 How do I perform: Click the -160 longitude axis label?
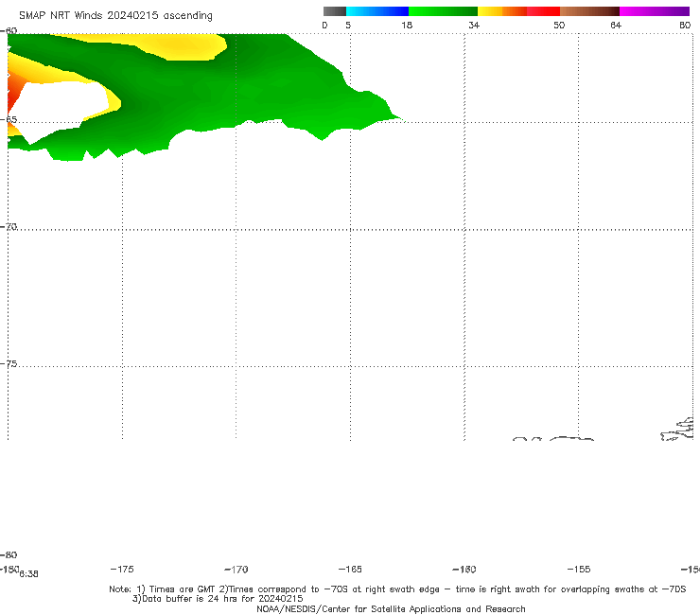point(464,569)
